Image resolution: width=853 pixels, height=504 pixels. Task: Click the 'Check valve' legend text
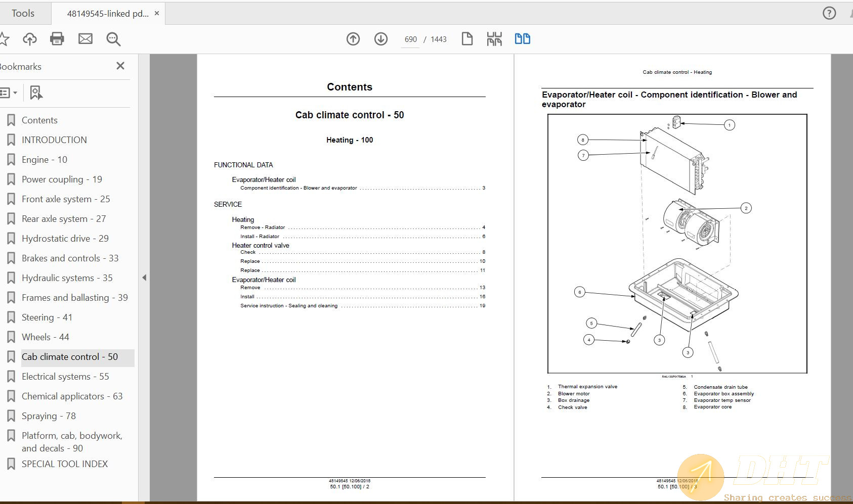pyautogui.click(x=572, y=407)
